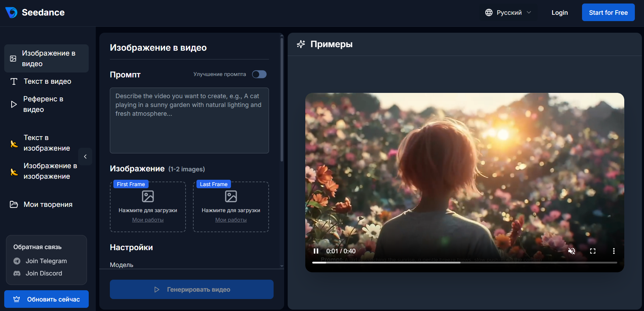Click the Start for Free button

pos(608,12)
